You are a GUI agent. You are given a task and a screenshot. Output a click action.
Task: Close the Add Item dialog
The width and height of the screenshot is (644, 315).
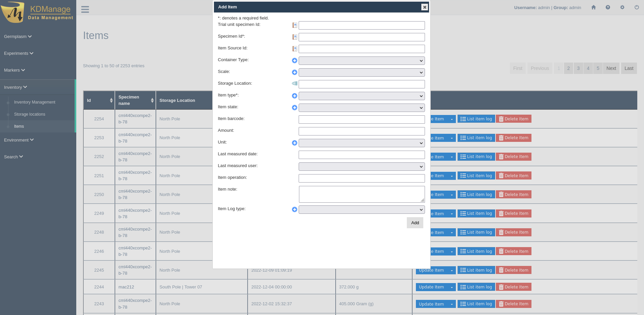click(x=425, y=7)
